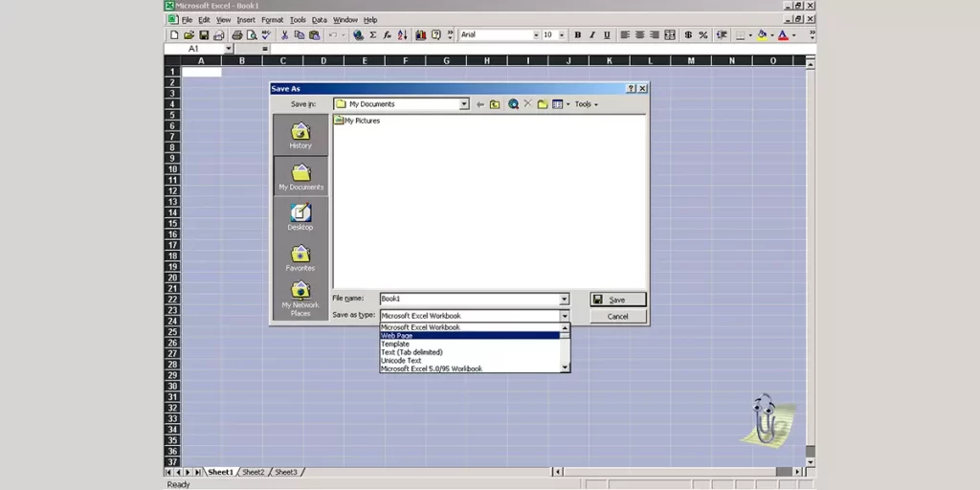Click the Views icon in Save As dialog
The image size is (980, 490).
[558, 104]
